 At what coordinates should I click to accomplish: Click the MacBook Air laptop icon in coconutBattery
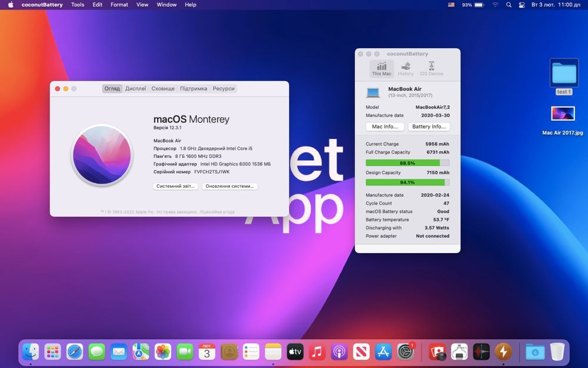pyautogui.click(x=373, y=92)
